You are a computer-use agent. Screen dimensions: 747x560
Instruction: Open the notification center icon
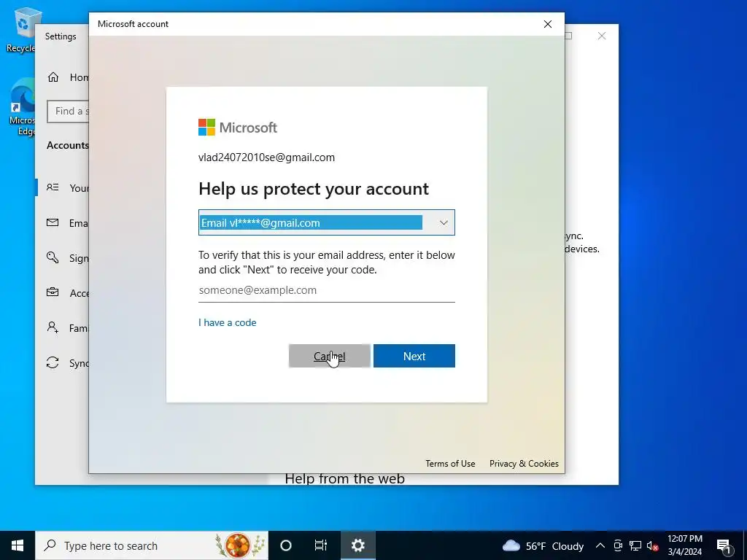tap(724, 545)
